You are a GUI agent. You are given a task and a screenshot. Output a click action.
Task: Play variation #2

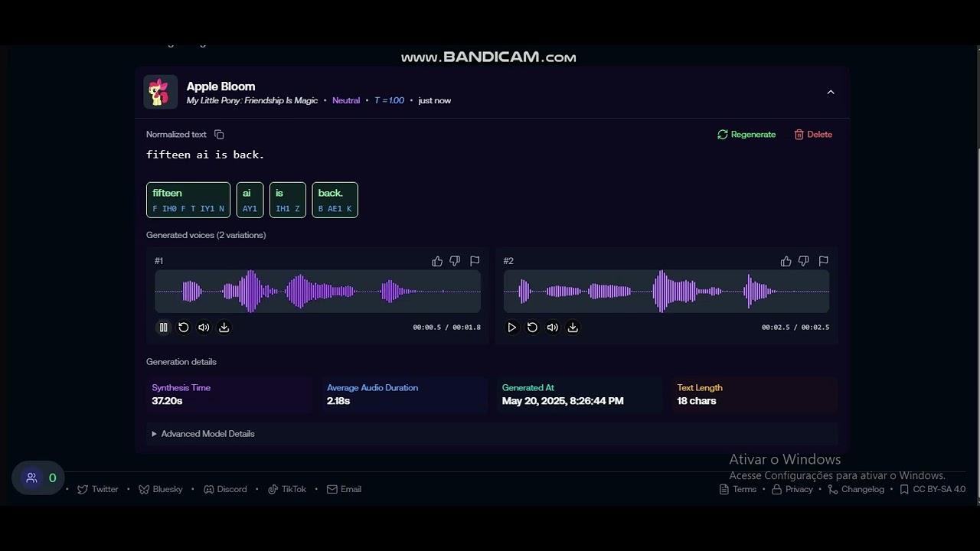(512, 328)
